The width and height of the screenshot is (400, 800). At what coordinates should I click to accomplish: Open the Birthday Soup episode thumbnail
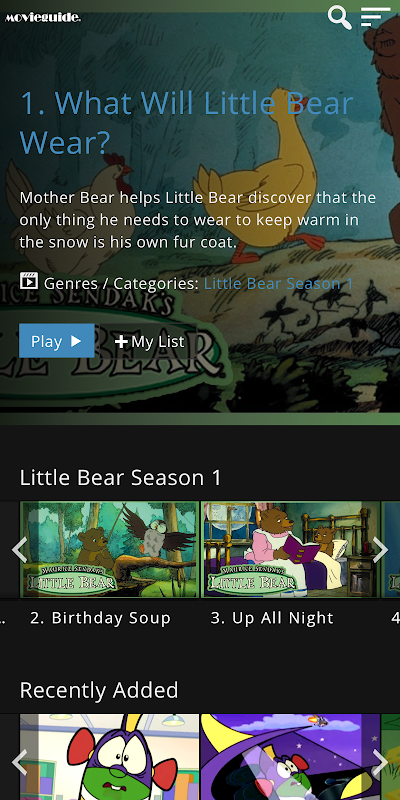[x=109, y=549]
